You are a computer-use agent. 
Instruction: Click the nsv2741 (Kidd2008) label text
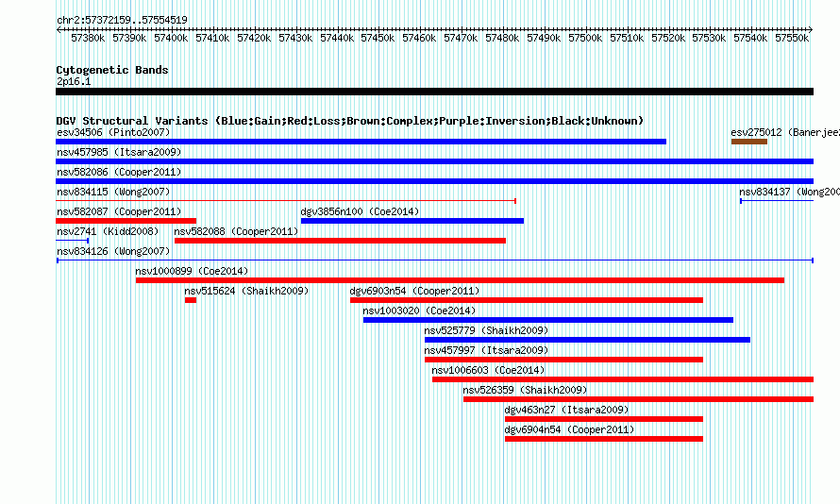108,231
